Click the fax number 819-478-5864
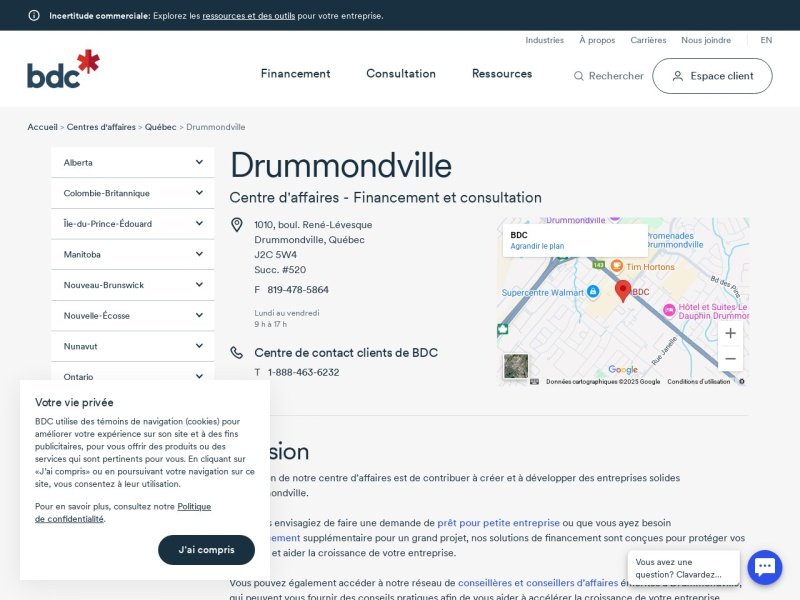This screenshot has width=800, height=600. click(298, 289)
